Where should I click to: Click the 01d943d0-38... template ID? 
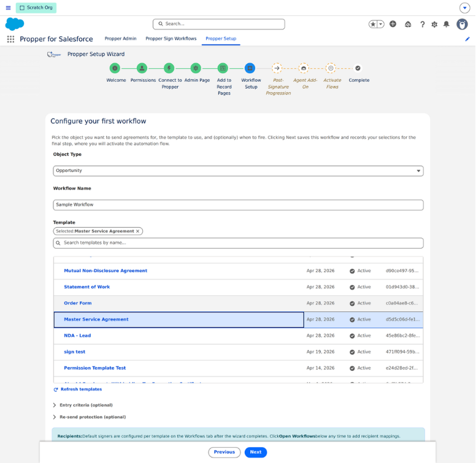tap(402, 287)
